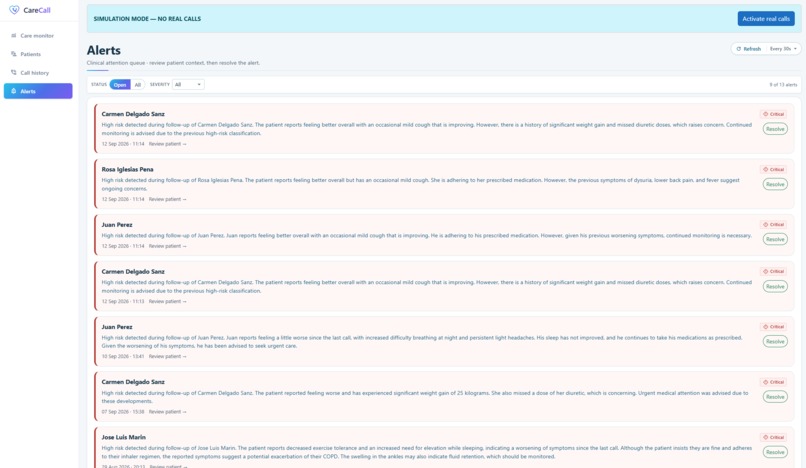Go to Patients in the sidebar
The image size is (806, 468).
coord(38,54)
